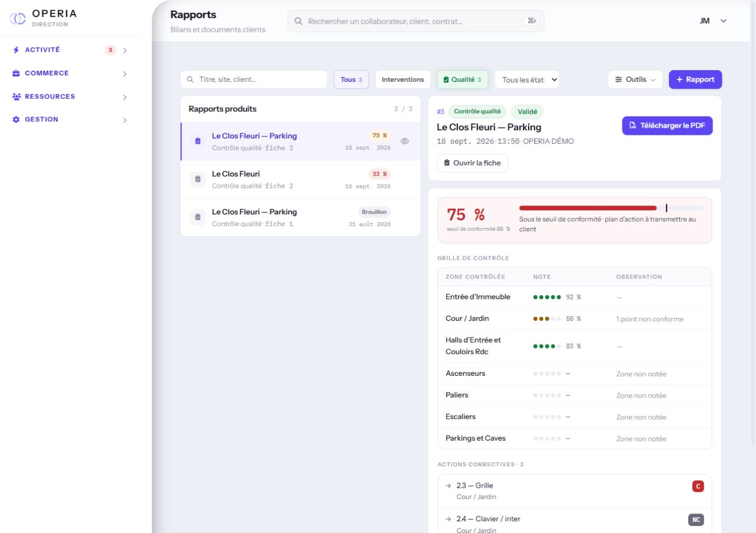Click the 75 % conformity progress bar
Viewport: 756px width, 533px height.
[x=611, y=208]
